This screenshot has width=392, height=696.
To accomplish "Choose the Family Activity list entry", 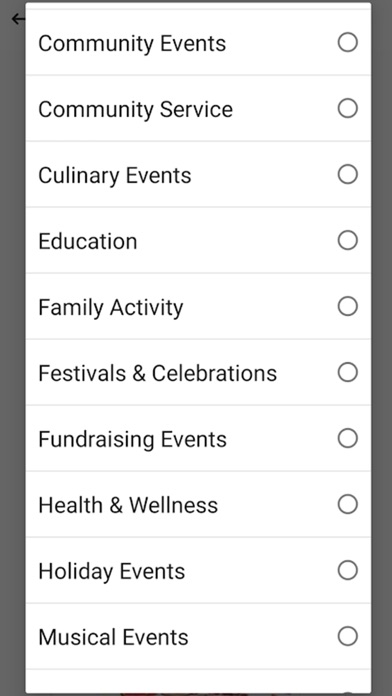I will [x=198, y=306].
